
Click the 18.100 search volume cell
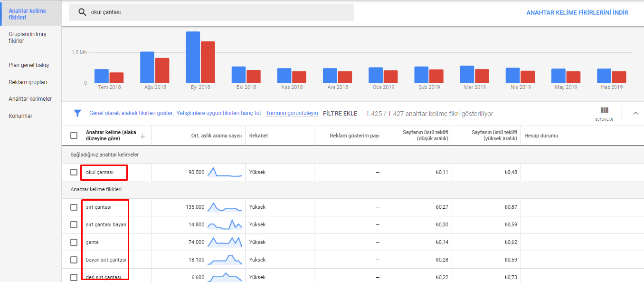(x=197, y=260)
